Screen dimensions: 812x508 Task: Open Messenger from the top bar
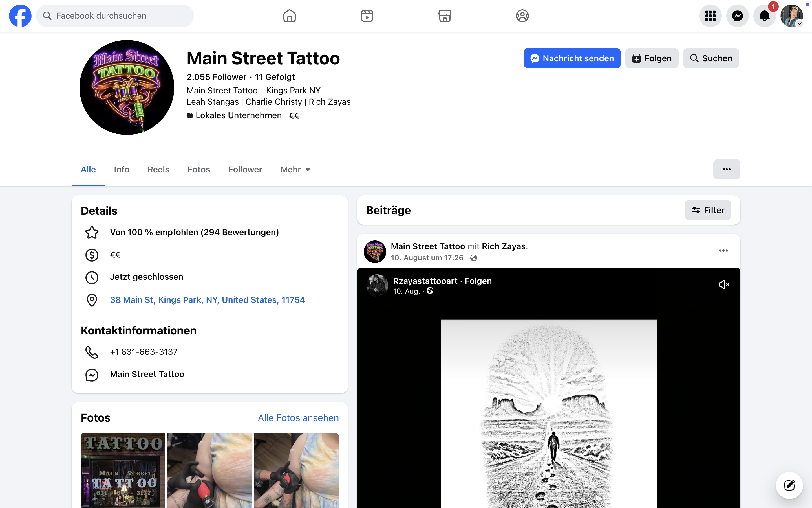738,16
